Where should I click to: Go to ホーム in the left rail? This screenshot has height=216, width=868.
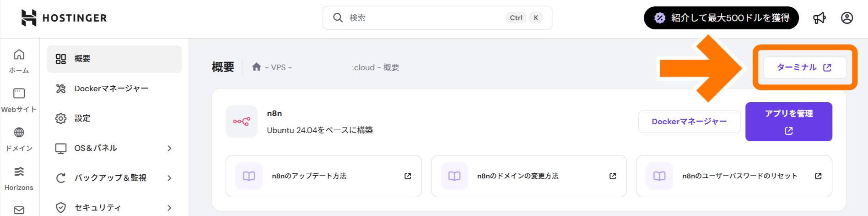(19, 61)
